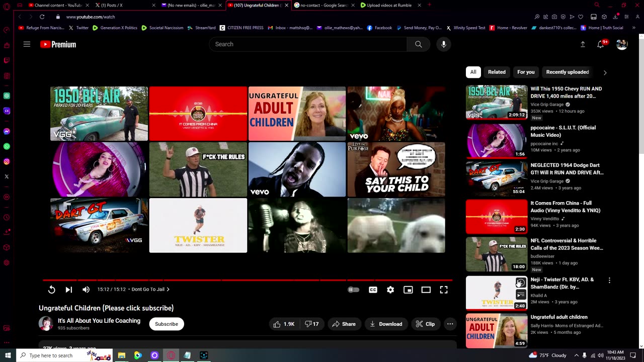644x362 pixels.
Task: Show more filter chips arrow
Action: (x=605, y=72)
